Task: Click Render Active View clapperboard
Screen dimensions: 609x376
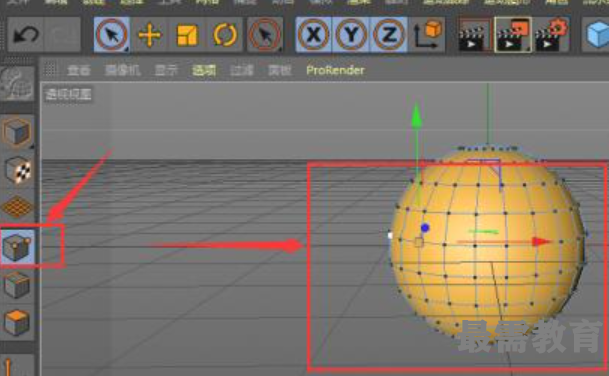Action: click(x=474, y=35)
